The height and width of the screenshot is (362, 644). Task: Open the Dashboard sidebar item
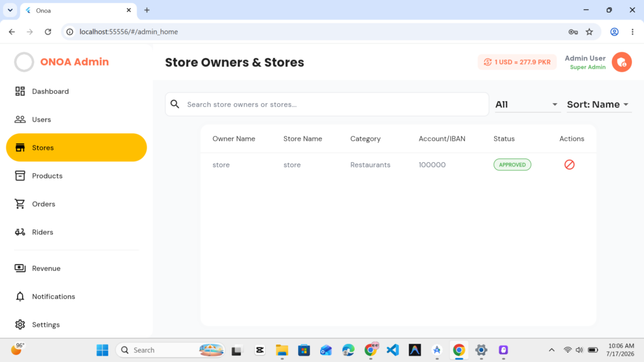tap(76, 91)
